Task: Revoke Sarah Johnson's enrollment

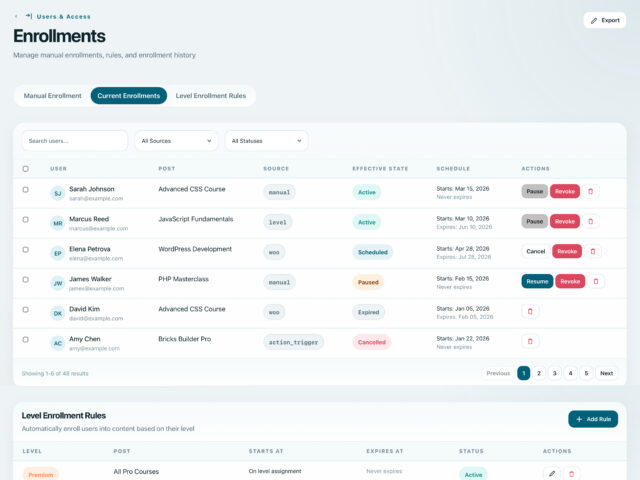Action: [565, 191]
